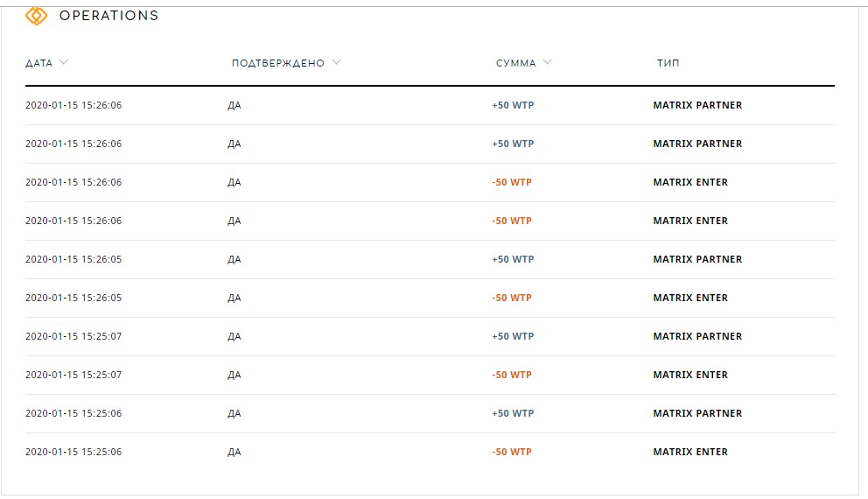The width and height of the screenshot is (868, 499).
Task: Open MATRIX PARTNER entry at 15:25:06
Action: click(697, 413)
